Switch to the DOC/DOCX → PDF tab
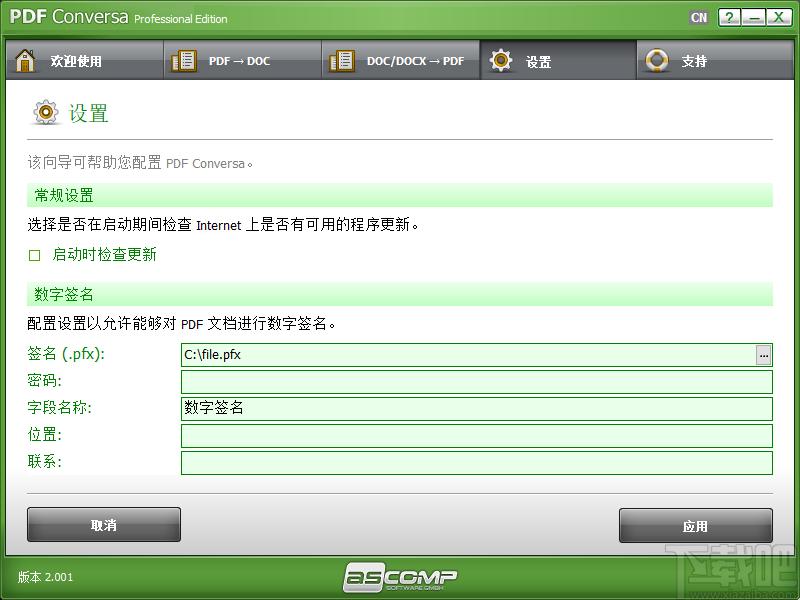 [401, 60]
